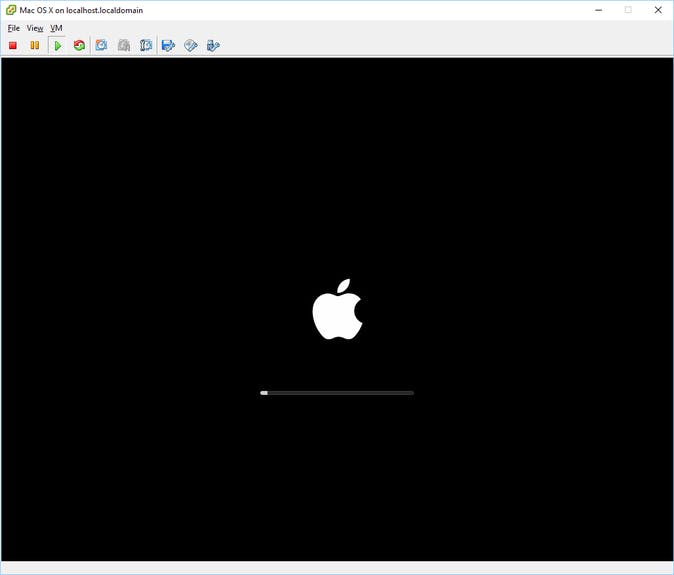Click the macOS boot progress bar
This screenshot has width=674, height=575.
click(x=337, y=393)
